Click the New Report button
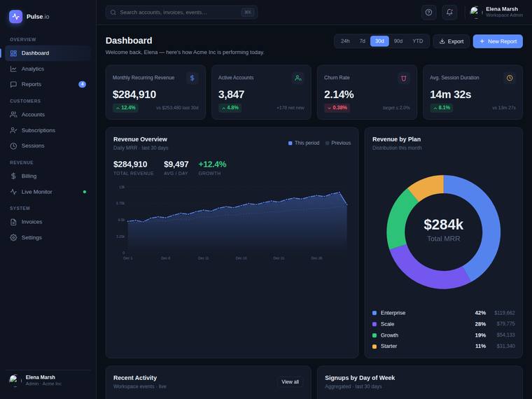The image size is (532, 399). pyautogui.click(x=498, y=41)
